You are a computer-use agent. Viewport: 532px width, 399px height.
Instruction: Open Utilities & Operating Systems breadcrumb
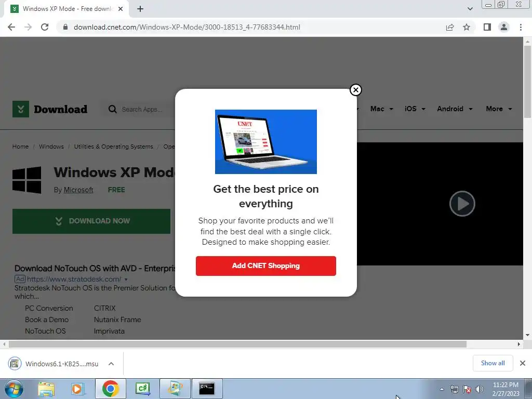(x=113, y=147)
